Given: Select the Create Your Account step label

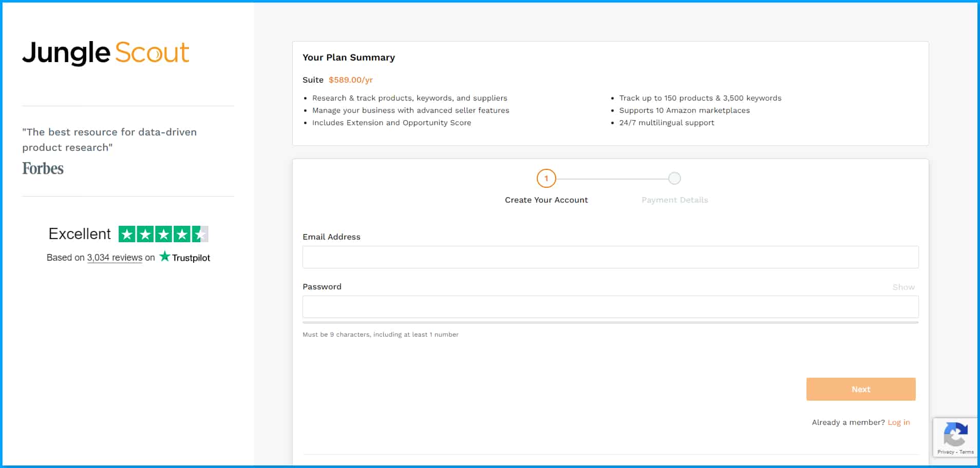Looking at the screenshot, I should point(546,200).
